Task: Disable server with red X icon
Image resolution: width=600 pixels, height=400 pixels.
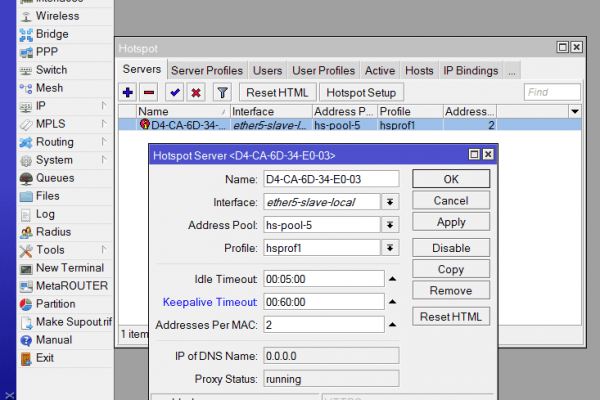Action: [196, 92]
